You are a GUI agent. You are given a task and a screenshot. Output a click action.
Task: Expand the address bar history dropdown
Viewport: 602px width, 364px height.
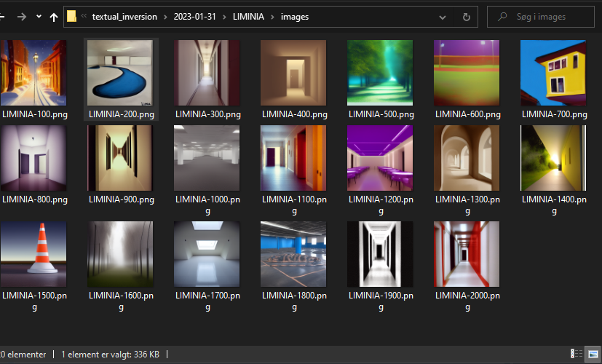coord(443,17)
